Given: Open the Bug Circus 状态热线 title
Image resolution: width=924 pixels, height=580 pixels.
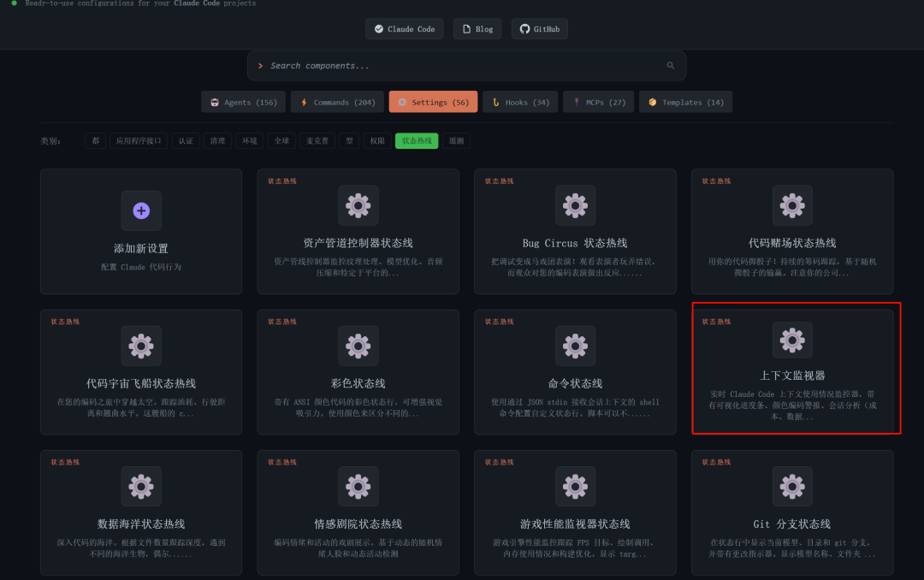Looking at the screenshot, I should coord(575,243).
